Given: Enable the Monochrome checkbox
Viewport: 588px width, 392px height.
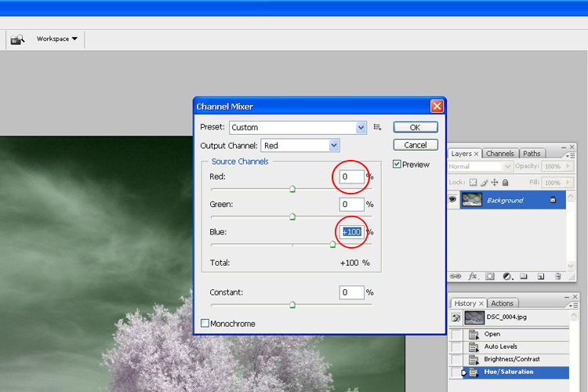Looking at the screenshot, I should [205, 323].
